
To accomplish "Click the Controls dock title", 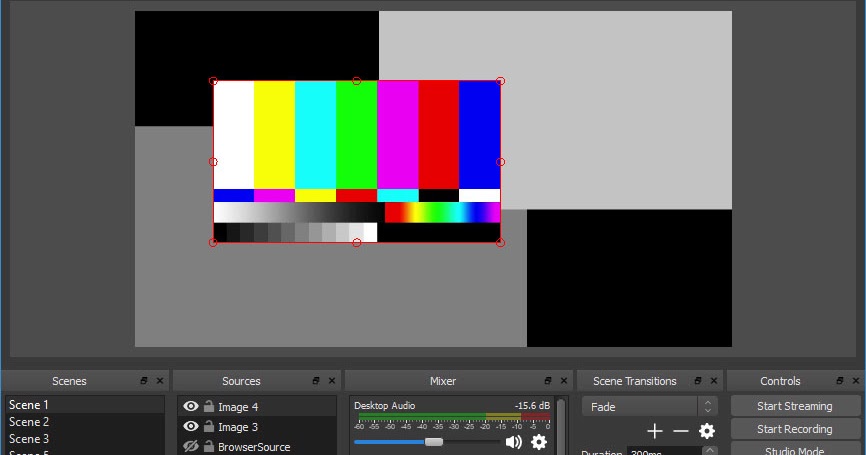I will click(780, 381).
